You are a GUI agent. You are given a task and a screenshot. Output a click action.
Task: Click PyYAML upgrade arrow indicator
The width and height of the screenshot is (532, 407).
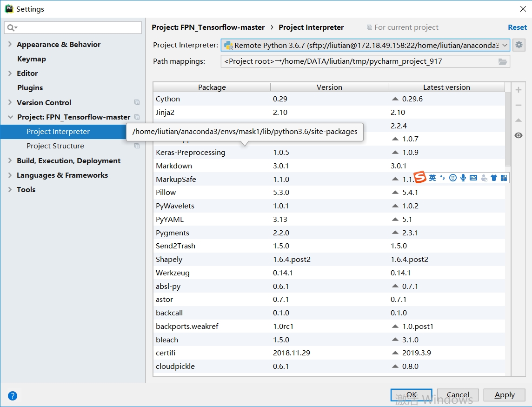[395, 219]
